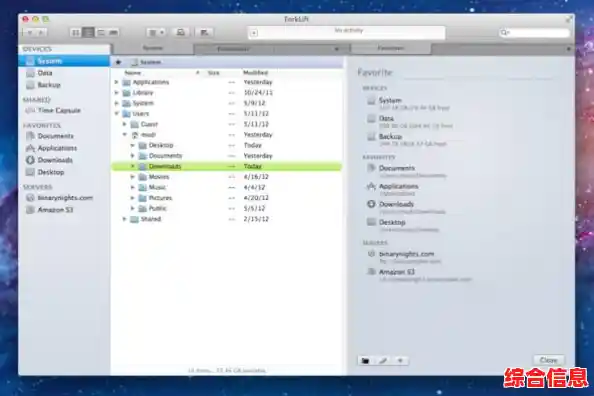The height and width of the screenshot is (396, 594).
Task: Select the highlighted Downloads folder row
Action: pos(227,166)
